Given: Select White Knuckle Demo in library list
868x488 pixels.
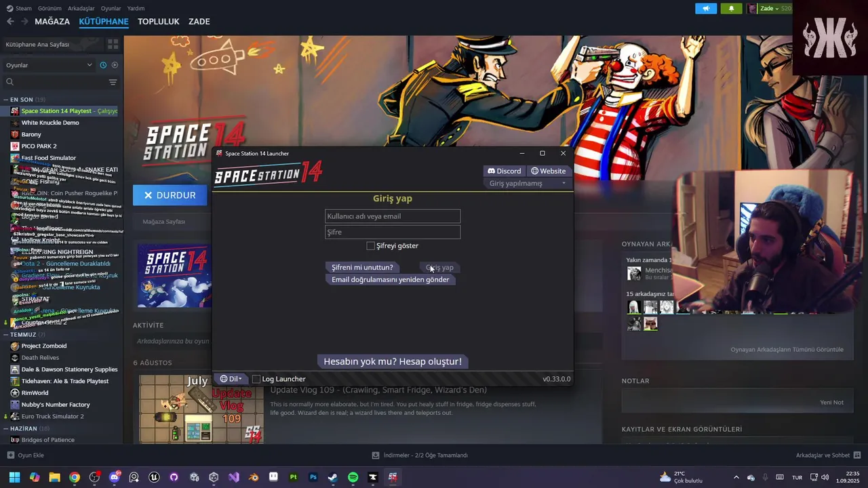Looking at the screenshot, I should [50, 123].
